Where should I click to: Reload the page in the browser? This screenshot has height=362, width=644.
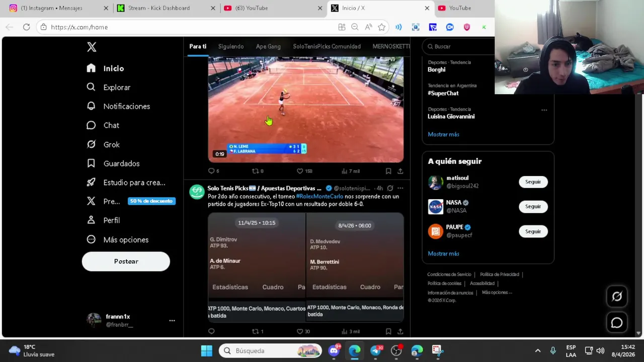pos(26,27)
